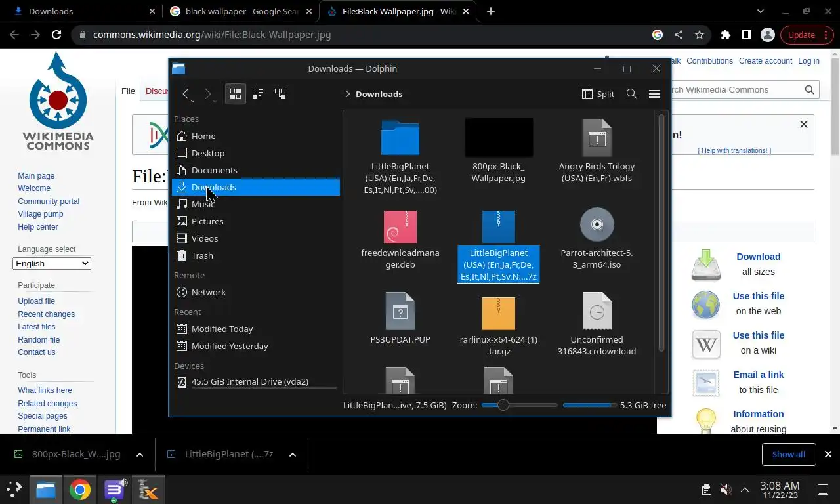Image resolution: width=840 pixels, height=504 pixels.
Task: Select freedownloadmanager.deb package icon
Action: pos(400,226)
